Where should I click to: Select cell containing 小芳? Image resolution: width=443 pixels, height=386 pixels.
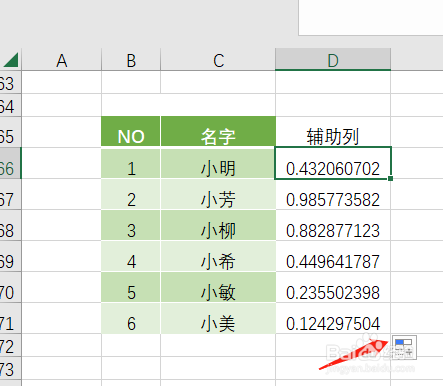[218, 194]
